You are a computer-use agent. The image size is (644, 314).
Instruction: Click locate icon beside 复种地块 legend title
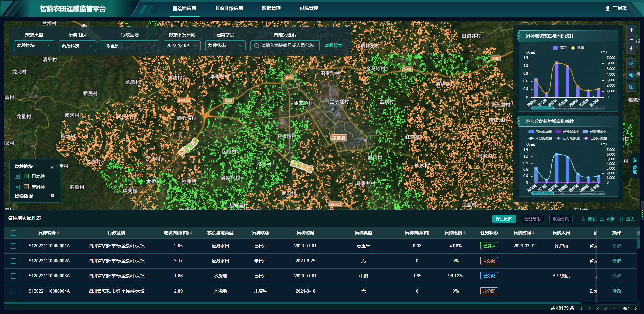52,167
